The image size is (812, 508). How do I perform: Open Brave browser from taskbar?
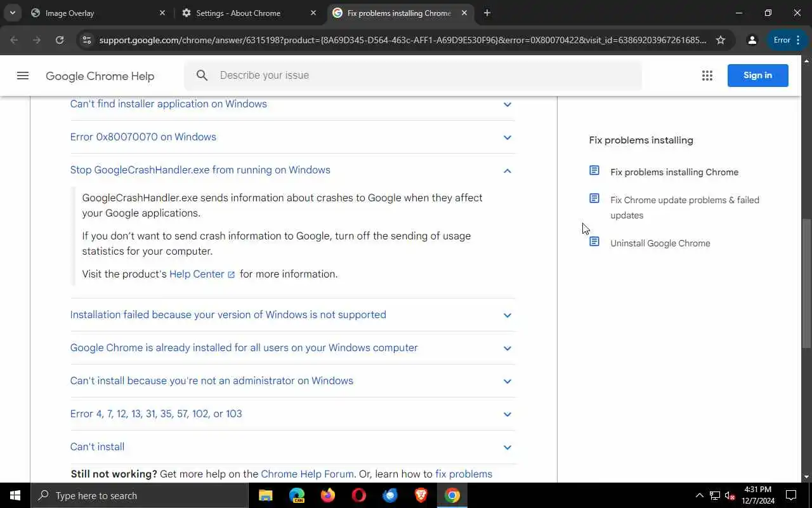pyautogui.click(x=421, y=495)
